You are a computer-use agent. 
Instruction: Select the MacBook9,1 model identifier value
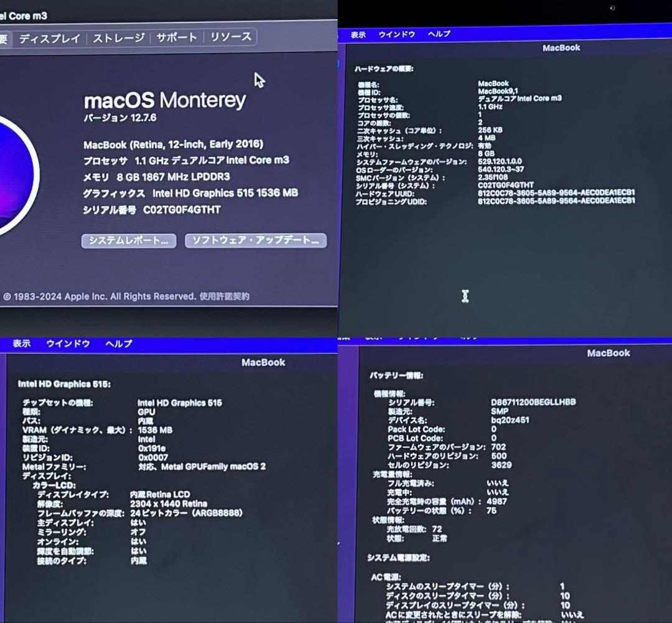[498, 91]
